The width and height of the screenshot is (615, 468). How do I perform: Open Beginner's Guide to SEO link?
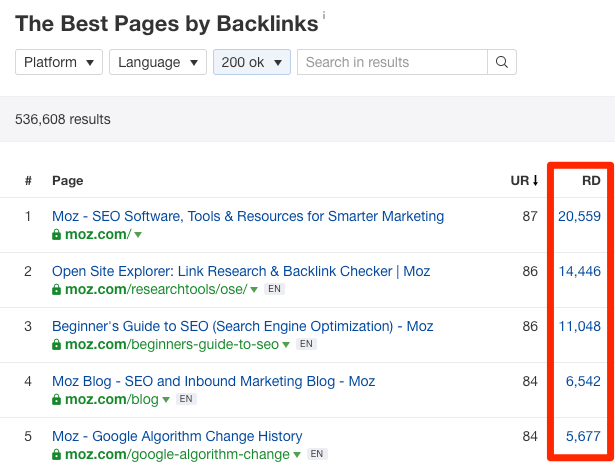point(243,326)
